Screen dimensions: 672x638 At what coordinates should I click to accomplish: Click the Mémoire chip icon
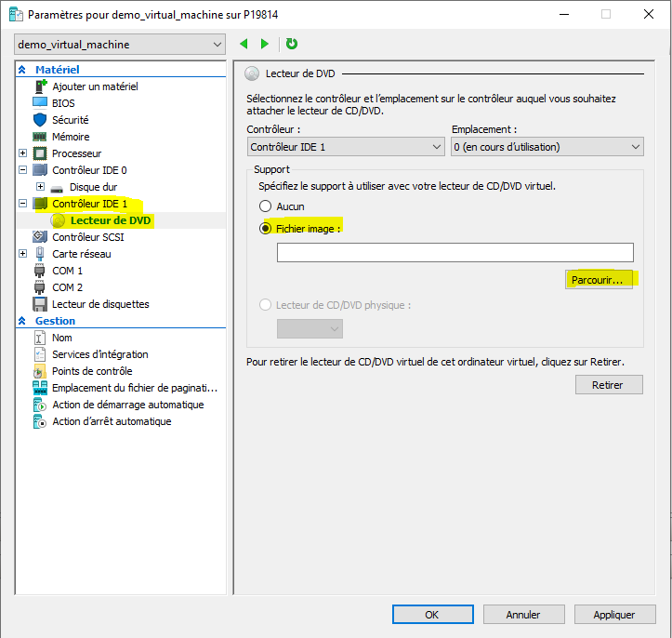[40, 137]
